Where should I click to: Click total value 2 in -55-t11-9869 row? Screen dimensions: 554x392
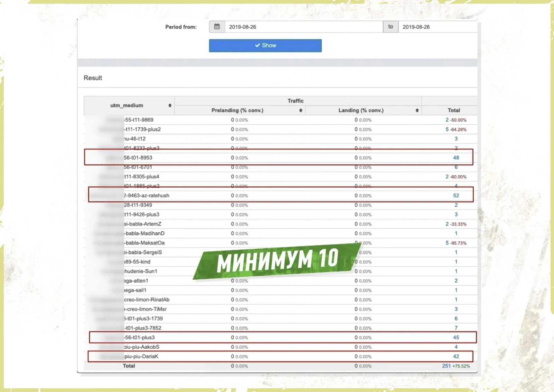pyautogui.click(x=447, y=120)
